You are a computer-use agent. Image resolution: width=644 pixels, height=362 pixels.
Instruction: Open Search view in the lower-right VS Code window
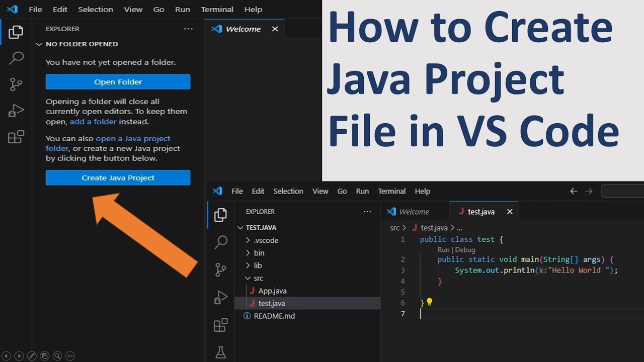tap(221, 242)
